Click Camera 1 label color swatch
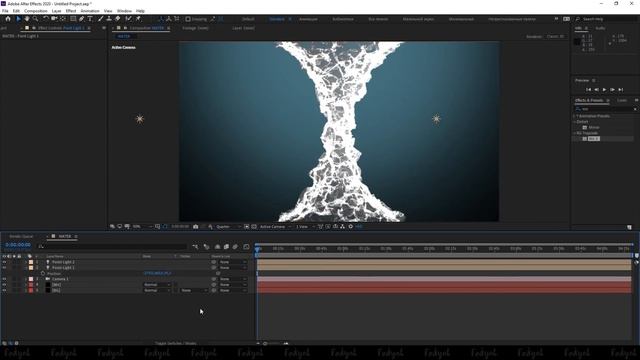The width and height of the screenshot is (640, 360). 31,279
